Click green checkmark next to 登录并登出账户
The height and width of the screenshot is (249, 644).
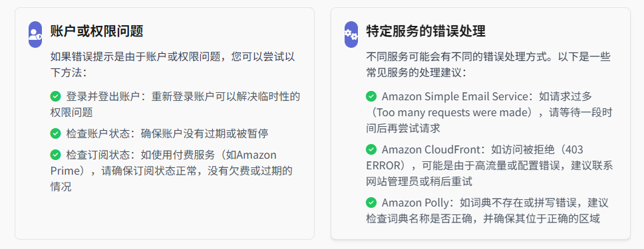(55, 96)
